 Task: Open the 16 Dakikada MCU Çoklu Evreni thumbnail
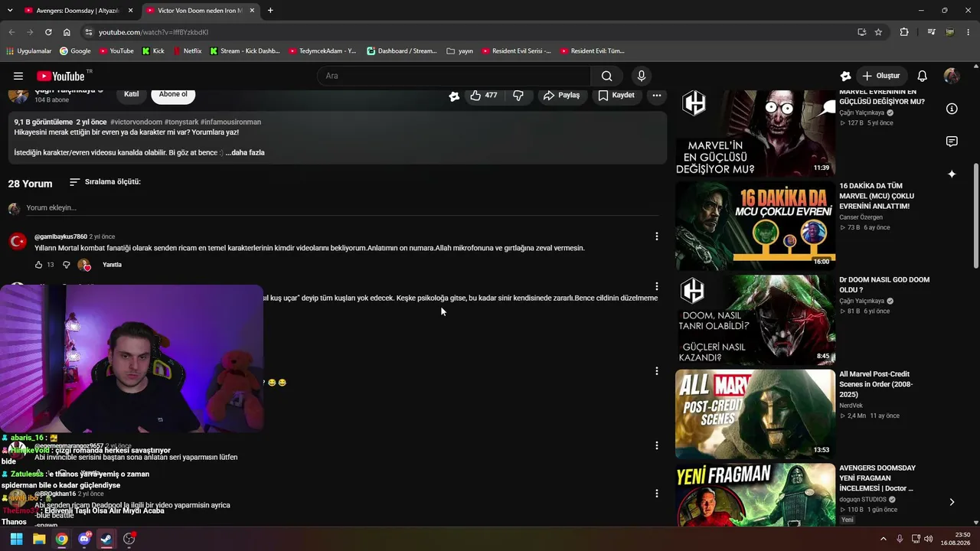pos(756,226)
